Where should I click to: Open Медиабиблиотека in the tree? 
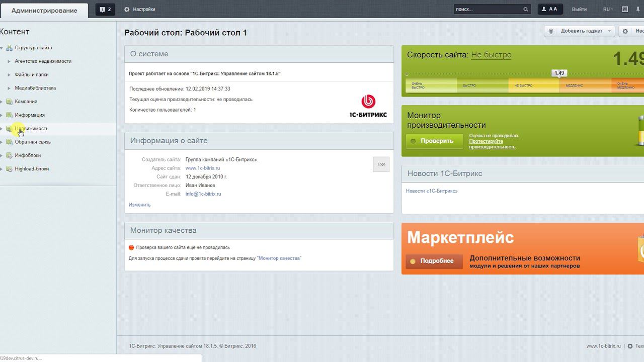point(35,88)
